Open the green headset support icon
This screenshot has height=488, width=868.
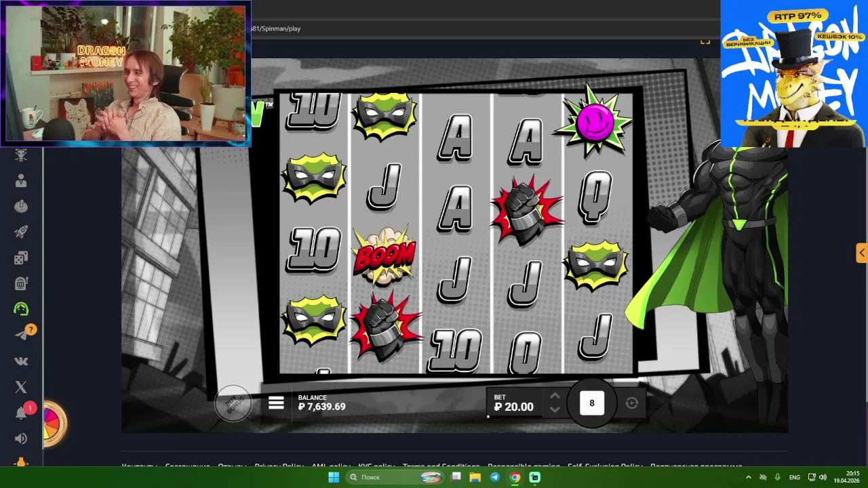click(21, 309)
